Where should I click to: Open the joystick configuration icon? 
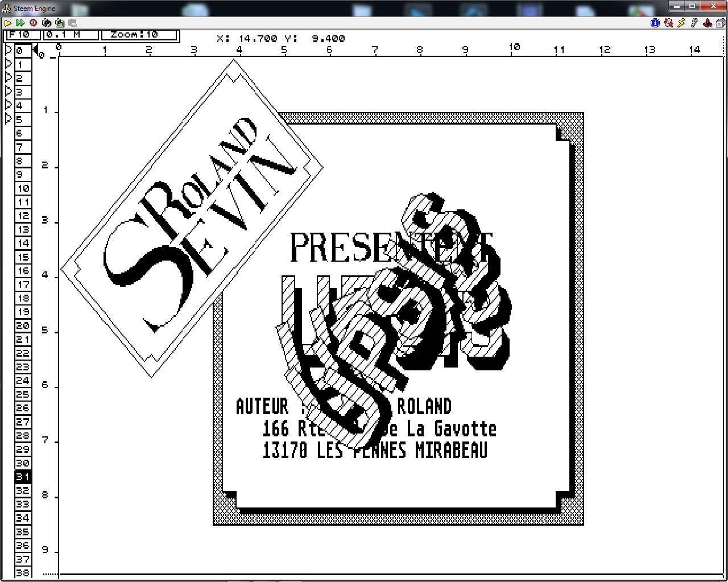pyautogui.click(x=708, y=23)
